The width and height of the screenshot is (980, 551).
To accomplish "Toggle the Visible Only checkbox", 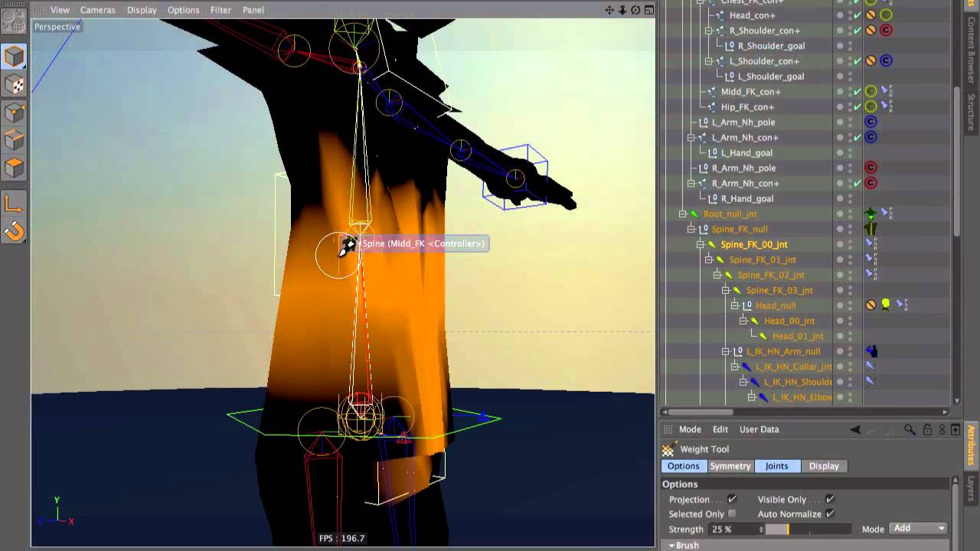I will pos(830,499).
